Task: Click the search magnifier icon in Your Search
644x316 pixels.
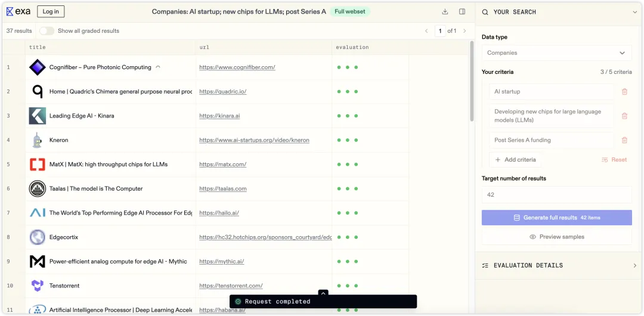Action: point(485,13)
